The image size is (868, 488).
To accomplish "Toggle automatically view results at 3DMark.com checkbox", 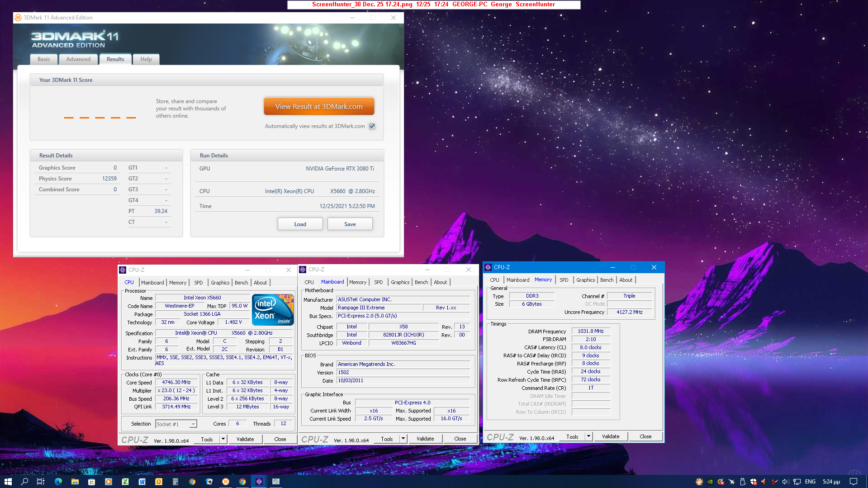I will (372, 126).
